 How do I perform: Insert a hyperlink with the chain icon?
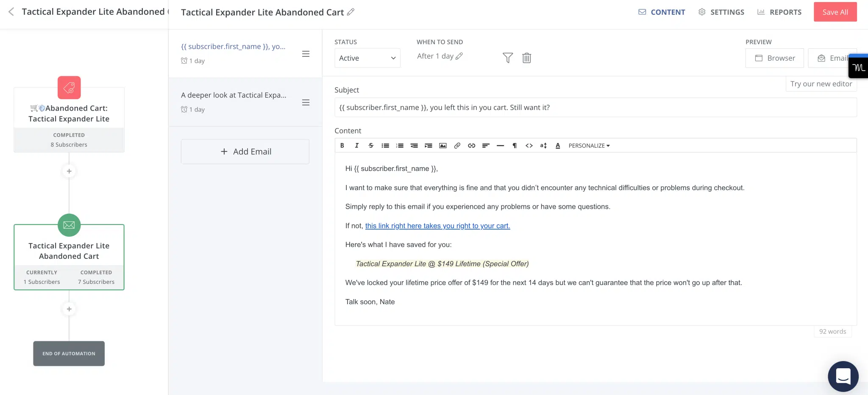click(x=471, y=146)
